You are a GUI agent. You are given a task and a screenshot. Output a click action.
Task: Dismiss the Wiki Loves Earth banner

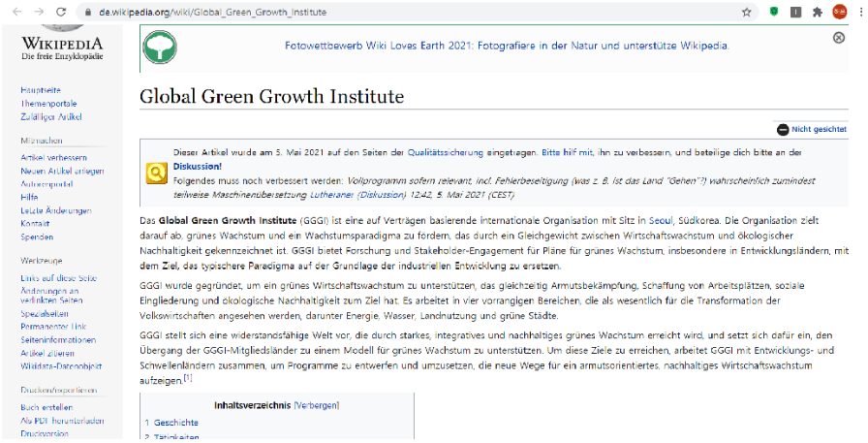click(x=839, y=38)
